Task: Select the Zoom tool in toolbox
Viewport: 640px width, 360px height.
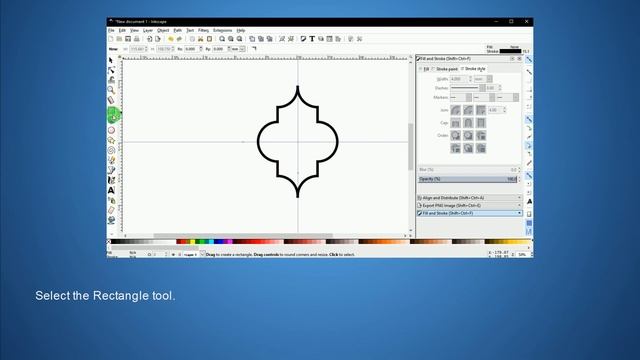Action: (x=111, y=90)
